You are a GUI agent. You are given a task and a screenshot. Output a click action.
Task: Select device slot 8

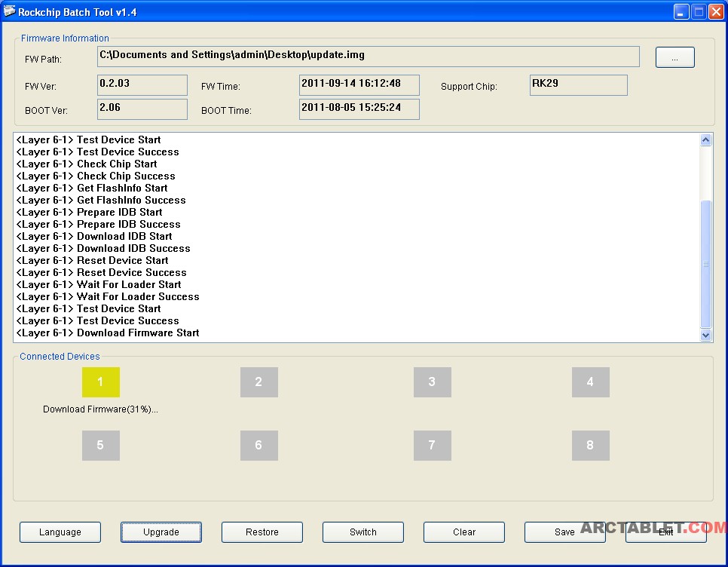591,446
